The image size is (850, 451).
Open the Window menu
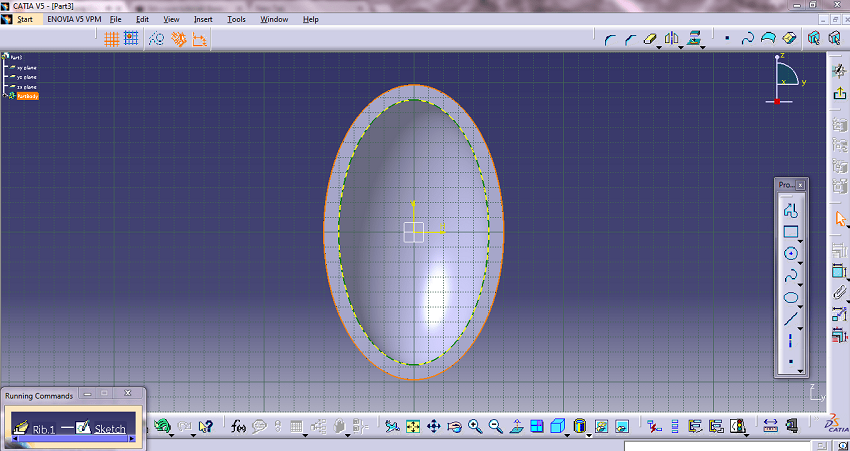pyautogui.click(x=274, y=19)
